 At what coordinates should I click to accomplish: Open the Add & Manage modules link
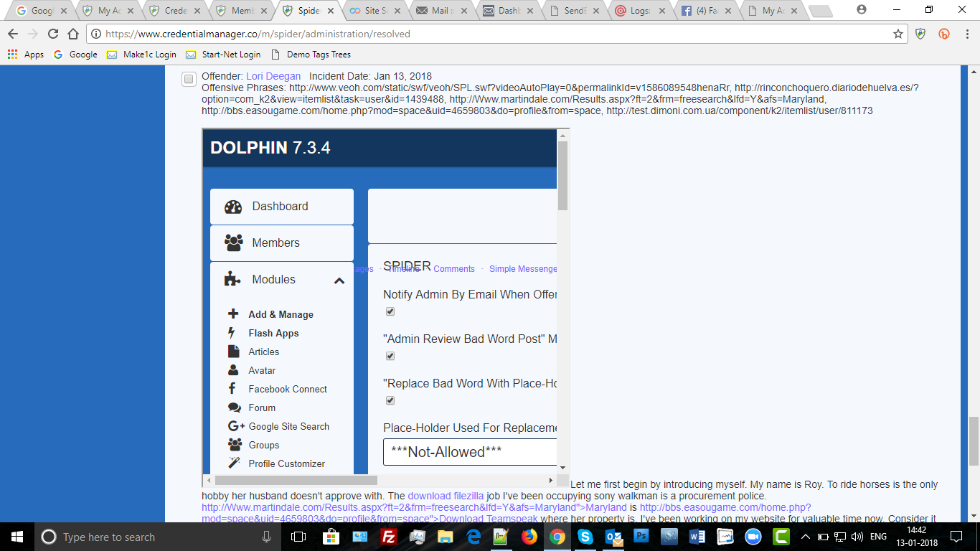click(281, 314)
